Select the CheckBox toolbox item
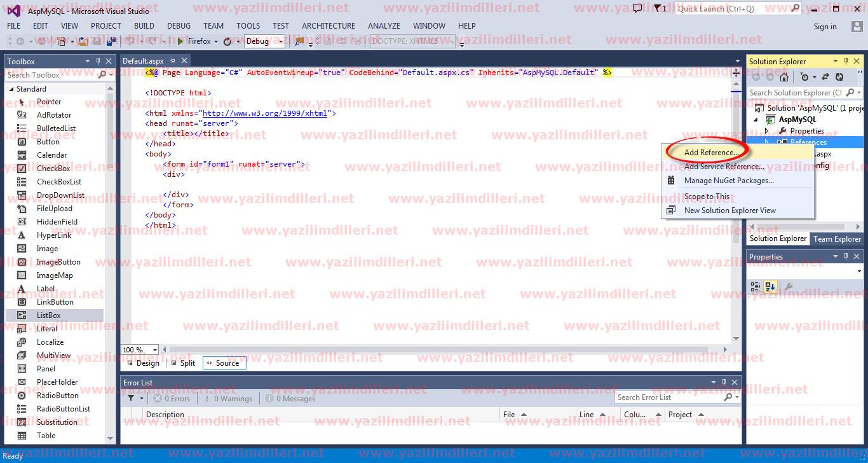Image resolution: width=868 pixels, height=463 pixels. pos(55,169)
